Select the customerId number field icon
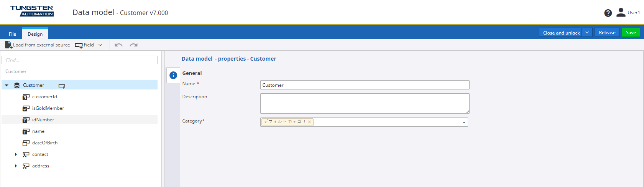This screenshot has width=644, height=187. (x=26, y=97)
